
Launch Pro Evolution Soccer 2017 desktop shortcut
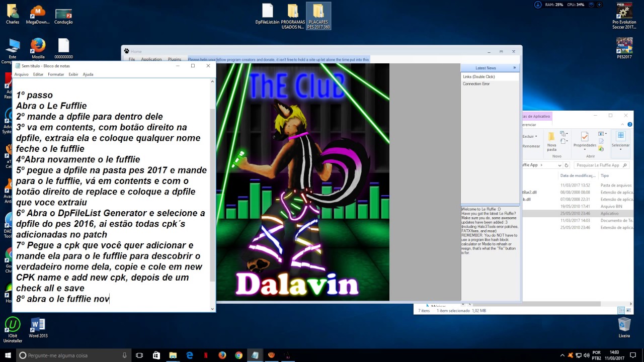pos(624,16)
